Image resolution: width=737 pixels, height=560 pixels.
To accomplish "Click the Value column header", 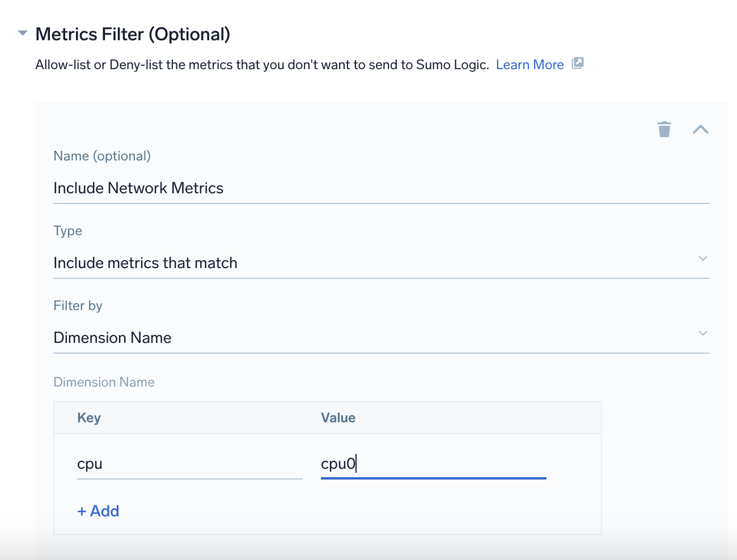I will [x=338, y=418].
